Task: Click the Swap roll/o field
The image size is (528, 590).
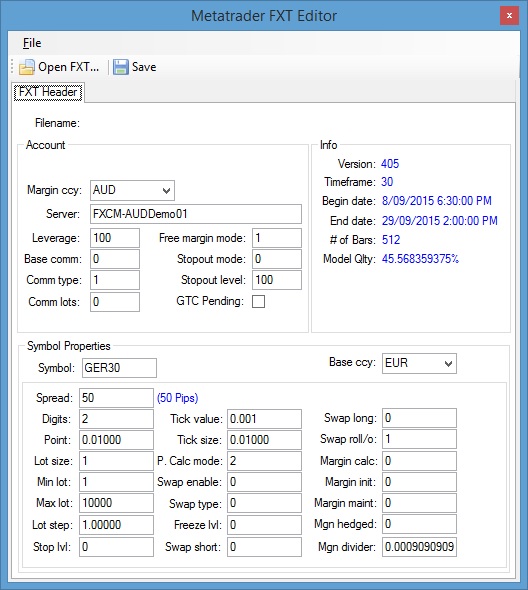Action: (419, 439)
